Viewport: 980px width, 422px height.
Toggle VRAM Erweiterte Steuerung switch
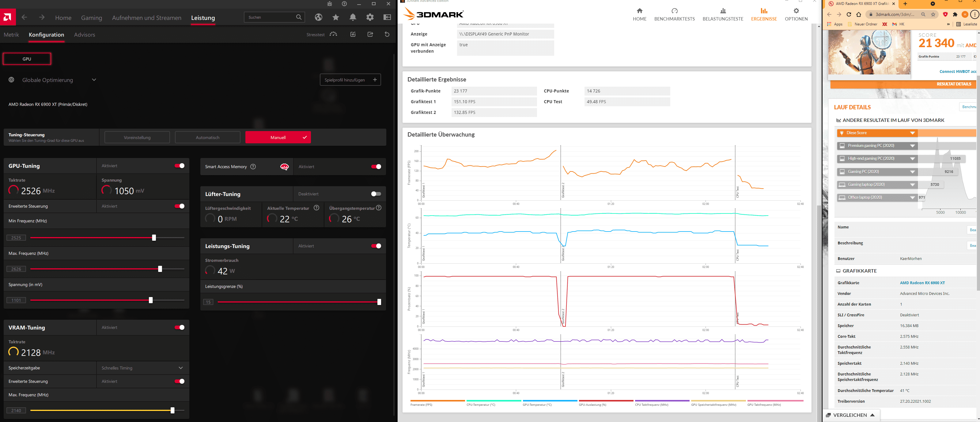click(x=179, y=381)
